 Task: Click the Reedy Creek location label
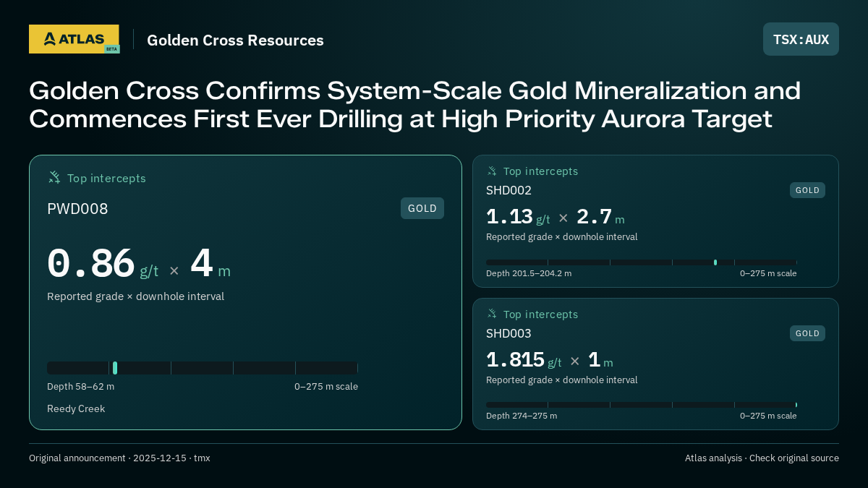coord(76,408)
